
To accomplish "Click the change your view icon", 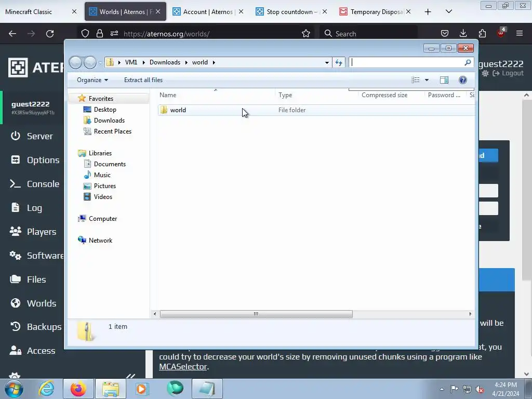I will (416, 80).
